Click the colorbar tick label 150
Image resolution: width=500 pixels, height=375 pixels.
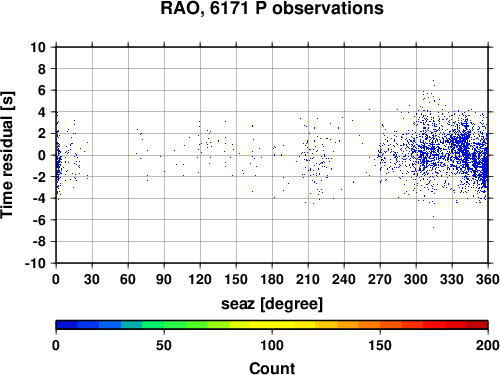tap(380, 345)
